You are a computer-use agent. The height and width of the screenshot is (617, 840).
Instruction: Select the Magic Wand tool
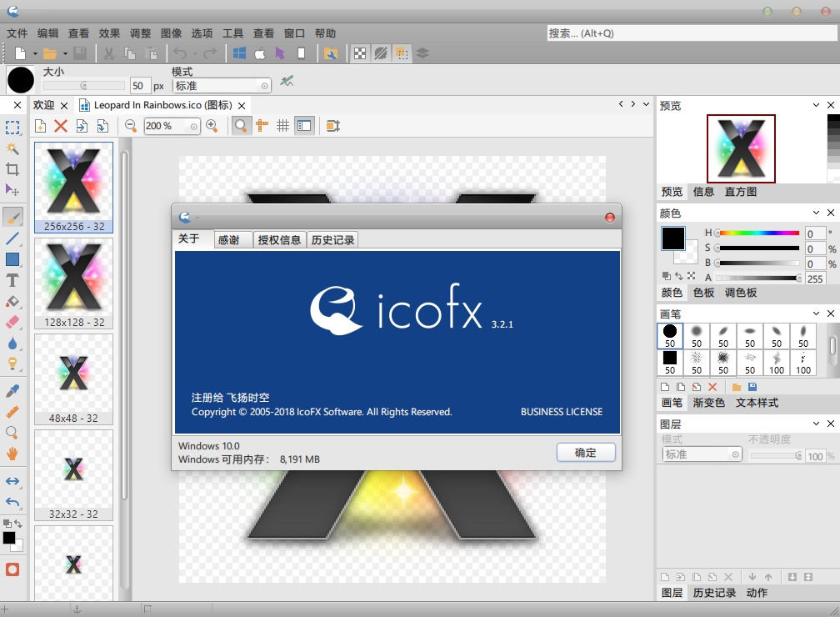pyautogui.click(x=12, y=148)
